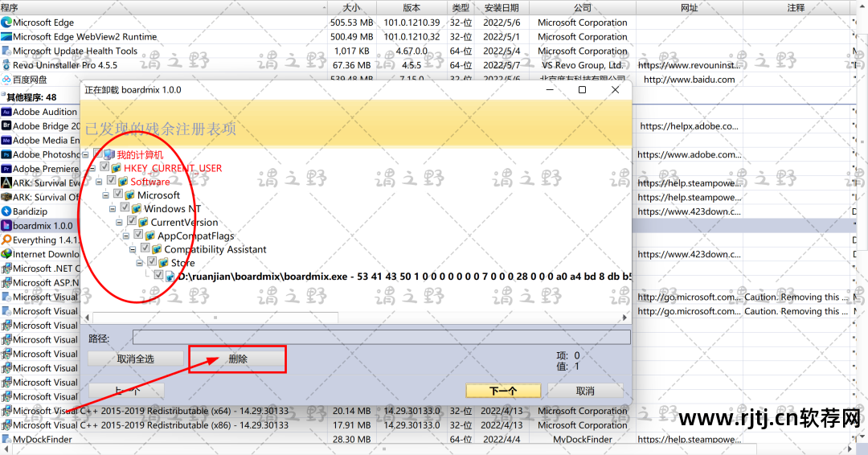Click the Bandizip program icon
Viewport: 868px width, 455px height.
[6, 211]
